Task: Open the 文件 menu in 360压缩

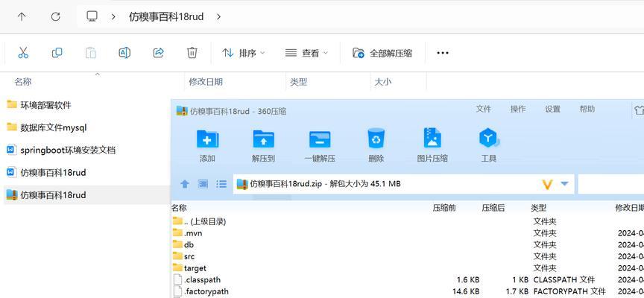Action: click(484, 109)
